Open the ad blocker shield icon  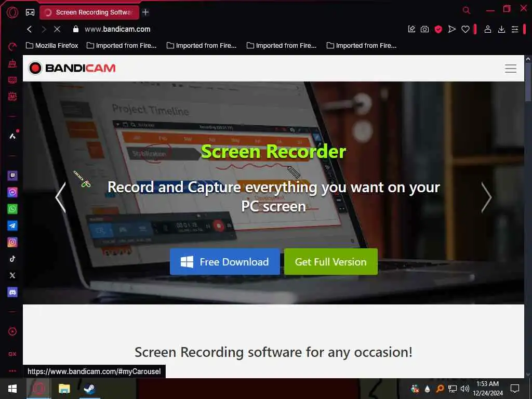[x=438, y=29]
